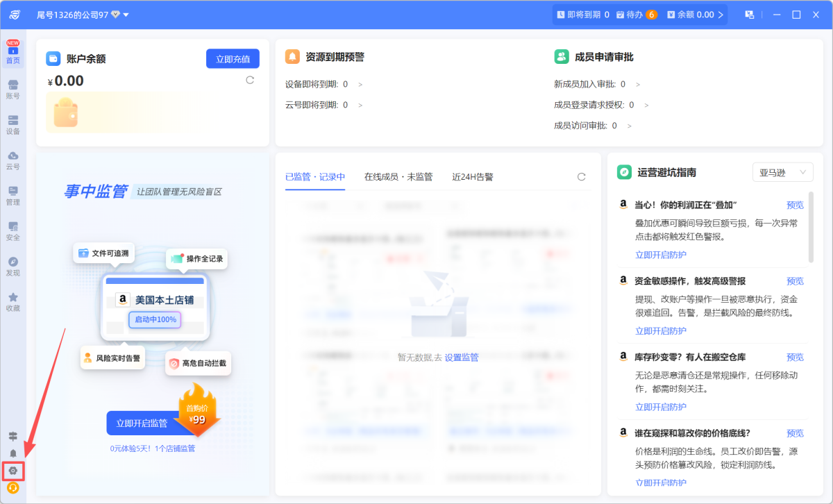833x504 pixels.
Task: Open the 亚马逊 platform dropdown
Action: tap(782, 171)
